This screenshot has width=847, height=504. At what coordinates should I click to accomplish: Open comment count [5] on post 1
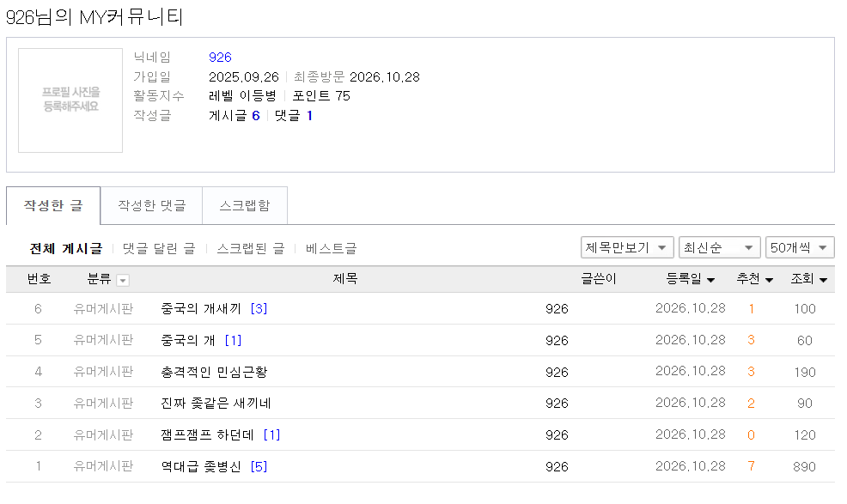click(x=259, y=466)
